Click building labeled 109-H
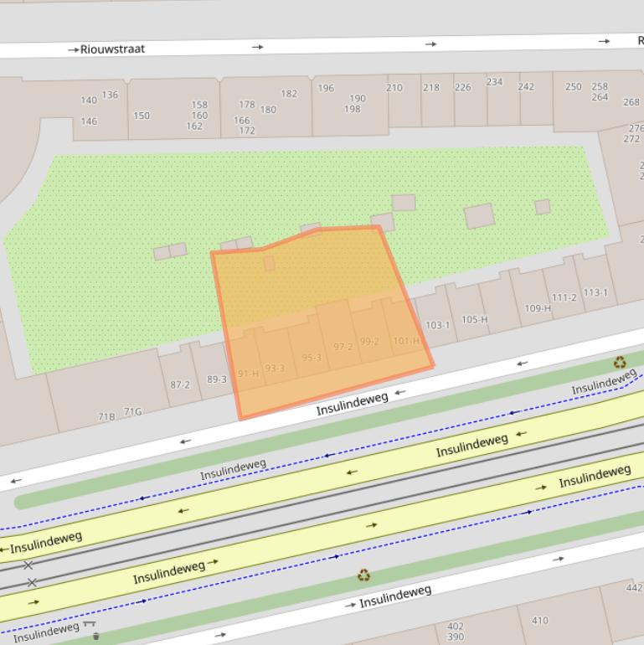This screenshot has width=644, height=645. pos(538,308)
